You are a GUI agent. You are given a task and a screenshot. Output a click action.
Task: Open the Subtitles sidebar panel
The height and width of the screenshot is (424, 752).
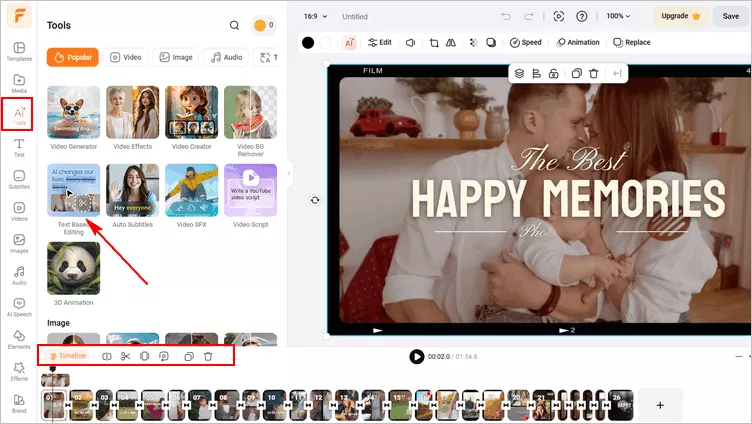[x=19, y=179]
